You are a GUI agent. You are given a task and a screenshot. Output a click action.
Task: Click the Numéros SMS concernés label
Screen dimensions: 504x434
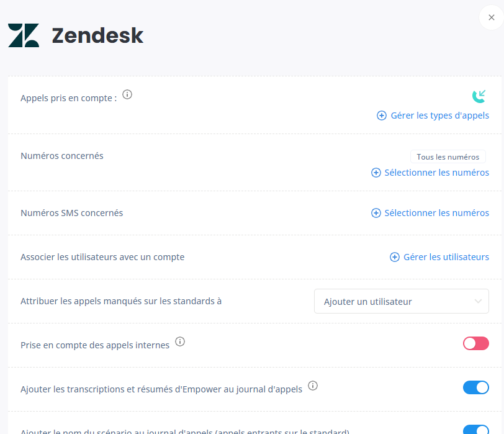pos(71,213)
